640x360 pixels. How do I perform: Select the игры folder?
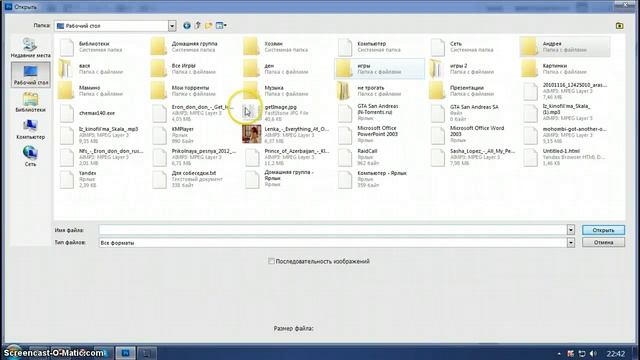click(379, 69)
